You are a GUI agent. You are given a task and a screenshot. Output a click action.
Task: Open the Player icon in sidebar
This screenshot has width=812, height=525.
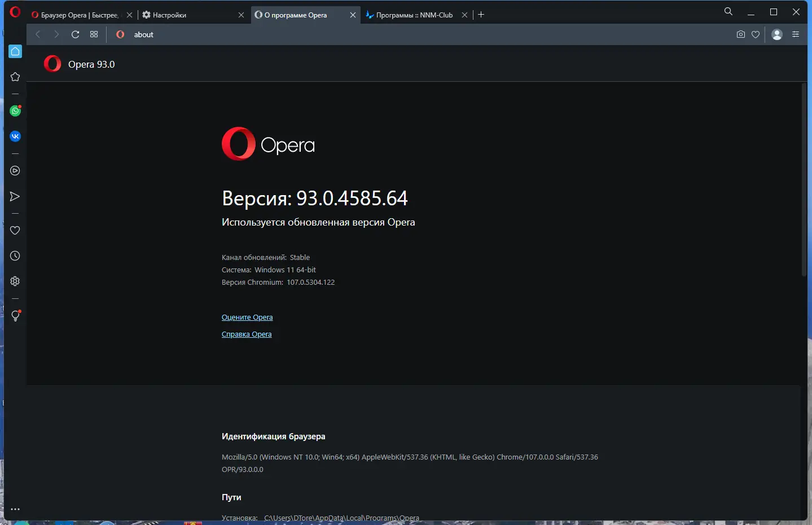(x=15, y=171)
